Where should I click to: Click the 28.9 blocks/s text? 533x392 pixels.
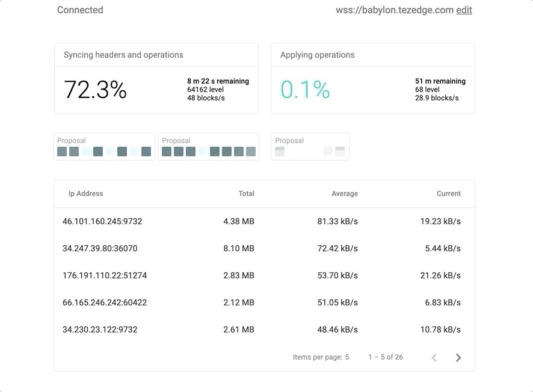point(437,98)
